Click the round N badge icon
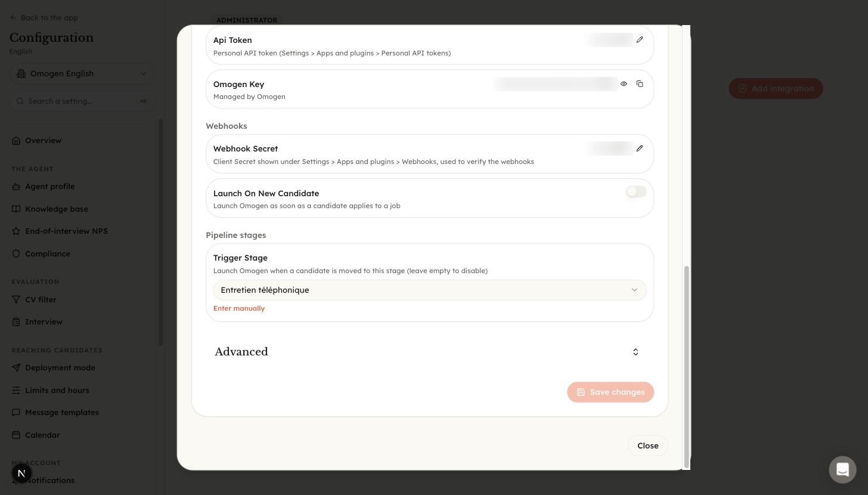The image size is (868, 495). click(21, 474)
